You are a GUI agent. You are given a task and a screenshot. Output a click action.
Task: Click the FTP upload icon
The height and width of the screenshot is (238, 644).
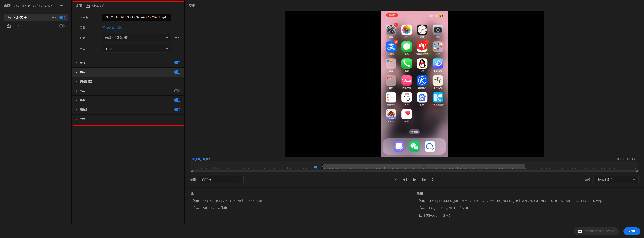coord(9,26)
